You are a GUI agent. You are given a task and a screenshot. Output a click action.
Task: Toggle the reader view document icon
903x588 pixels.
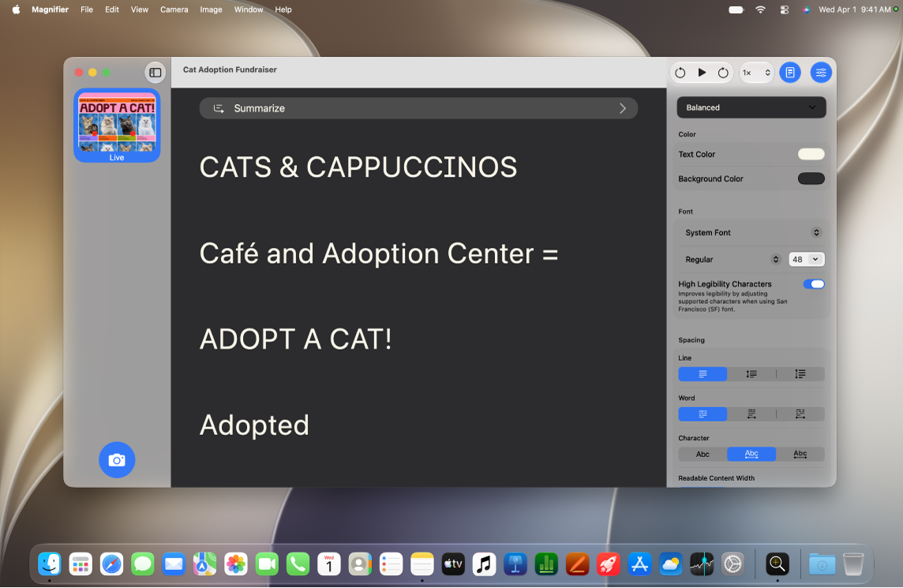pyautogui.click(x=790, y=73)
